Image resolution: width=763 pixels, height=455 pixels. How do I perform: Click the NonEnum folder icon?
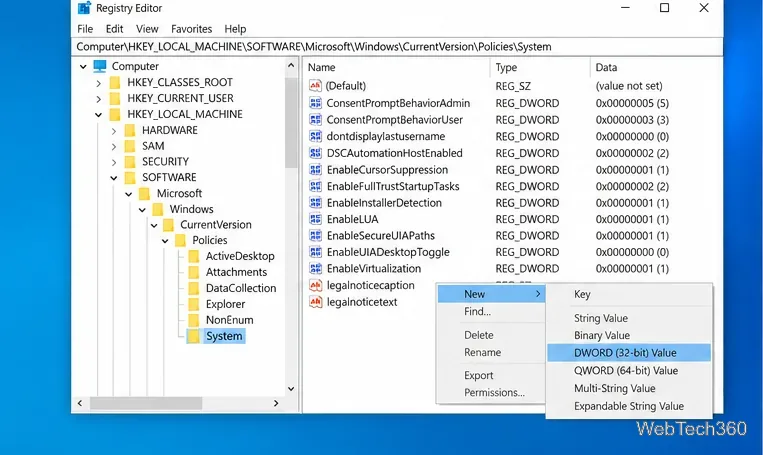(x=194, y=320)
